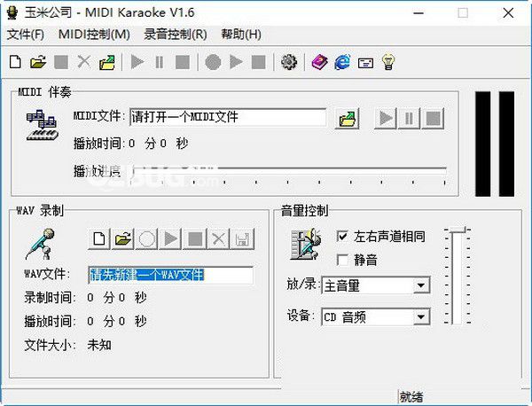532x406 pixels.
Task: Open the 文件(F) menu
Action: click(x=26, y=35)
